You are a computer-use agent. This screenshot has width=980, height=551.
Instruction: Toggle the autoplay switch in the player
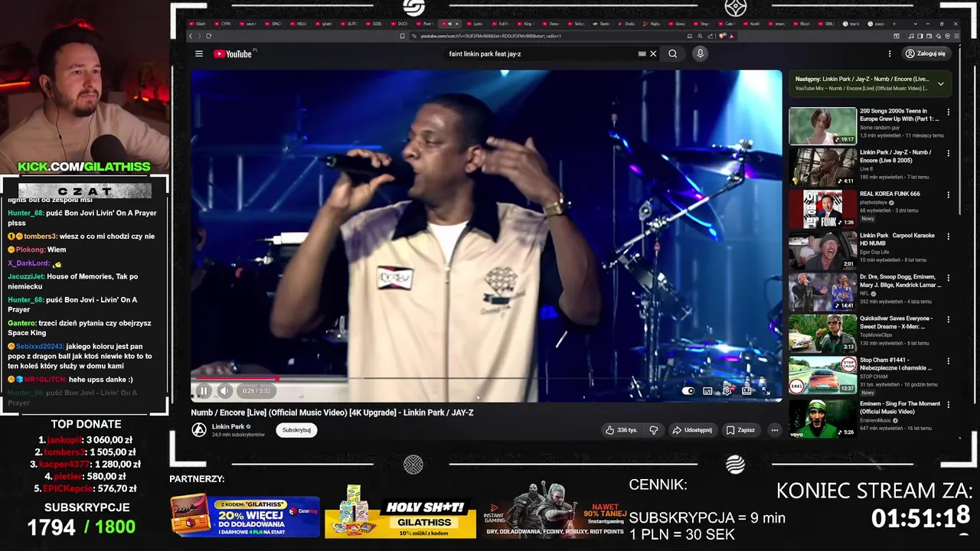pyautogui.click(x=688, y=391)
